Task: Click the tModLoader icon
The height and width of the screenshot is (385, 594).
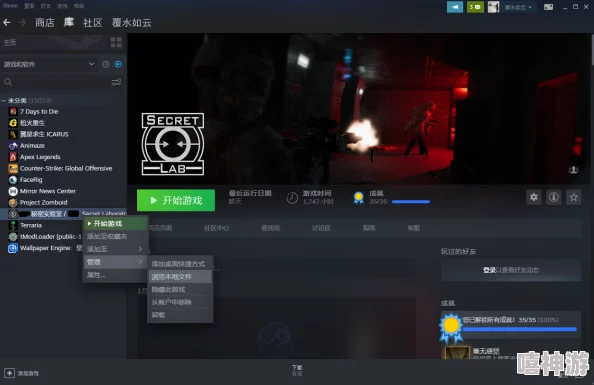Action: [13, 236]
